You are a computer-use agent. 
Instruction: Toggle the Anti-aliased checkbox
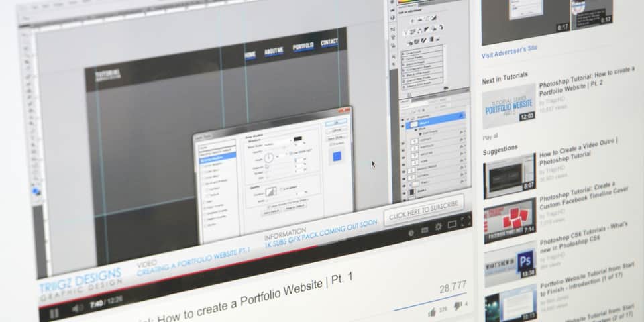click(x=281, y=189)
